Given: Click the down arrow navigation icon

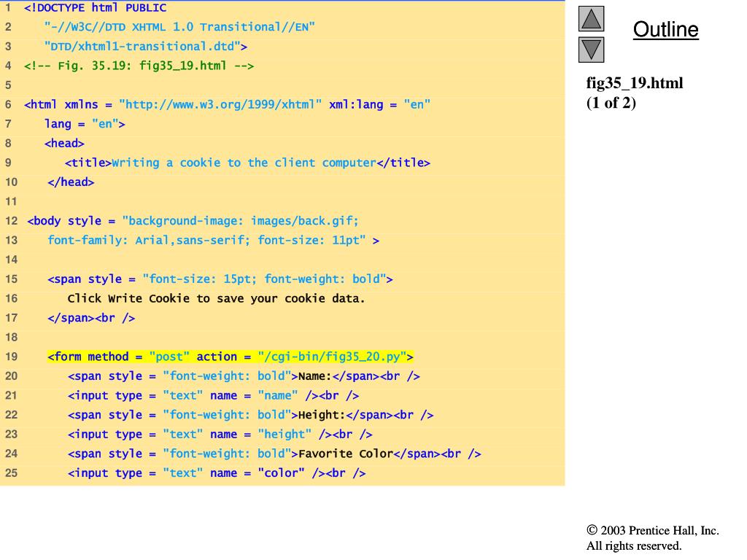Looking at the screenshot, I should (x=591, y=50).
